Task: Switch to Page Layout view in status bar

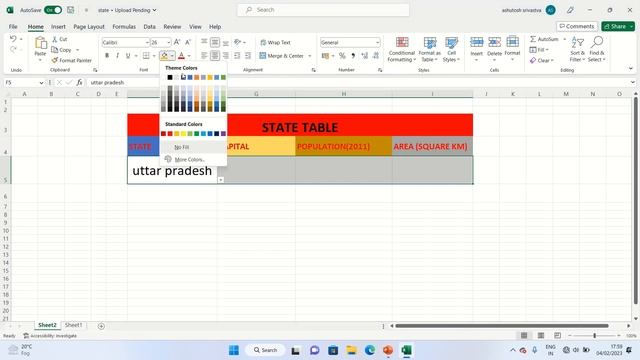Action: 541,336
